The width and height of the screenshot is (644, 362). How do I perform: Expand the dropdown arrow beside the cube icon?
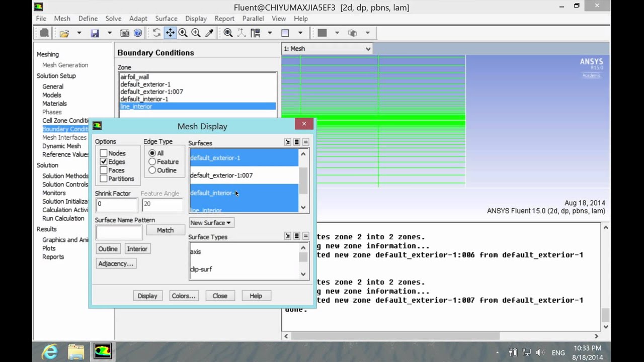368,33
